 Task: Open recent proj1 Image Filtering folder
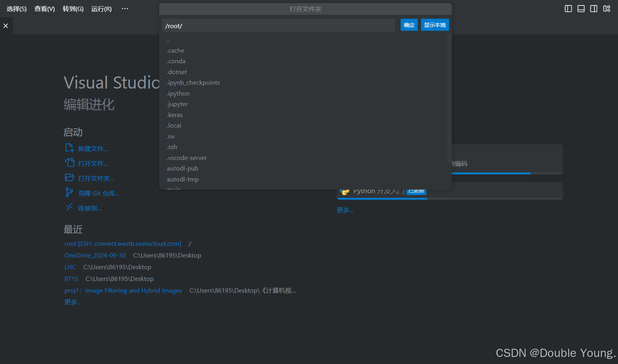123,291
